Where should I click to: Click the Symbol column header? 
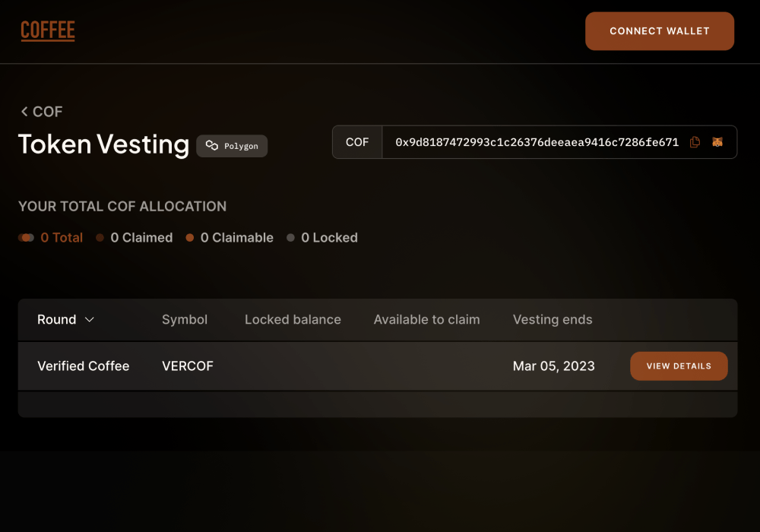(184, 319)
